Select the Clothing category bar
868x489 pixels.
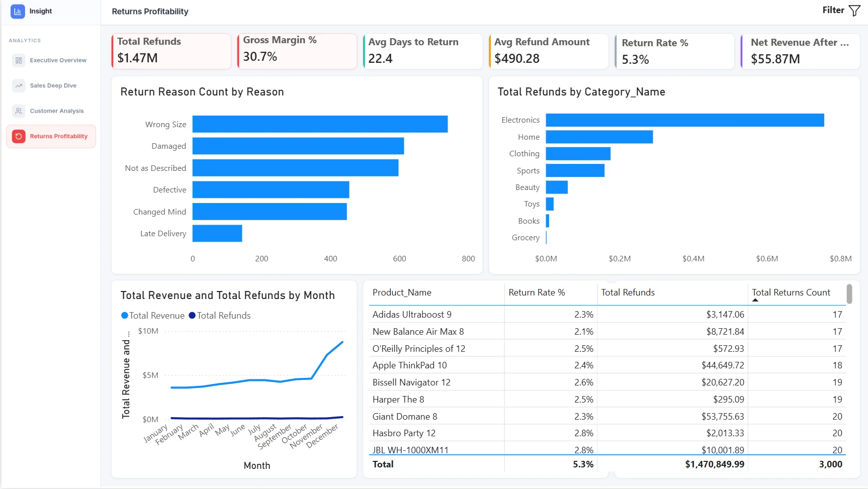point(578,154)
